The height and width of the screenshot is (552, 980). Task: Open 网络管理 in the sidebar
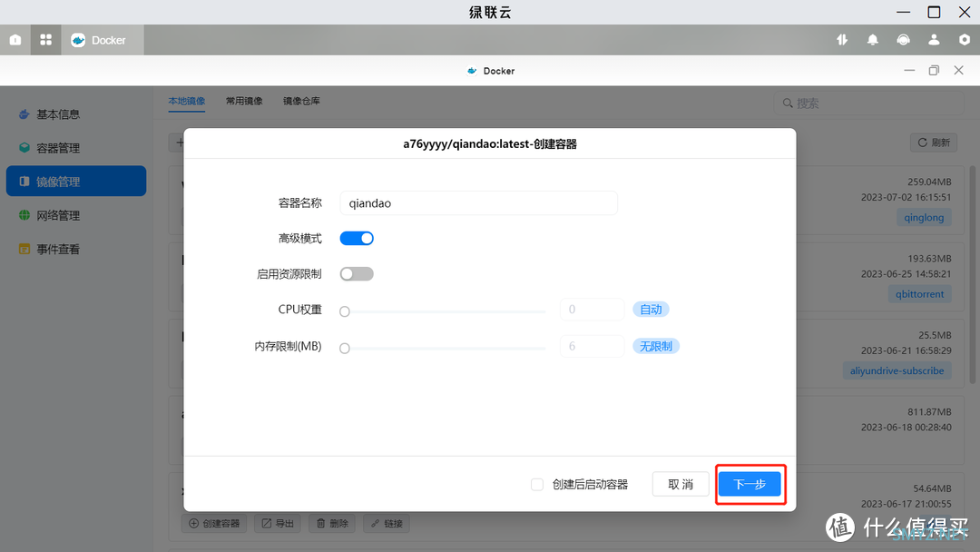click(58, 215)
